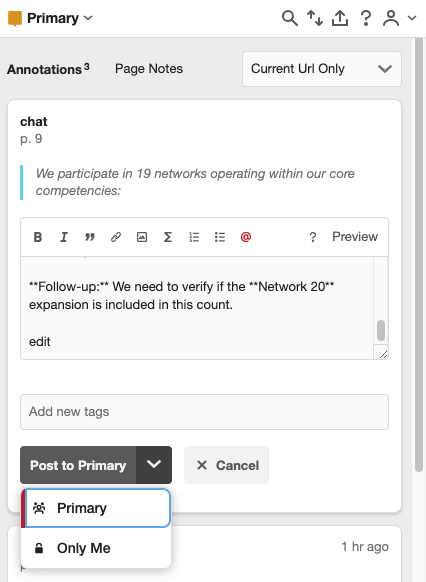Open formatting help in editor toolbar
Viewport: 426px width, 582px height.
pos(313,237)
